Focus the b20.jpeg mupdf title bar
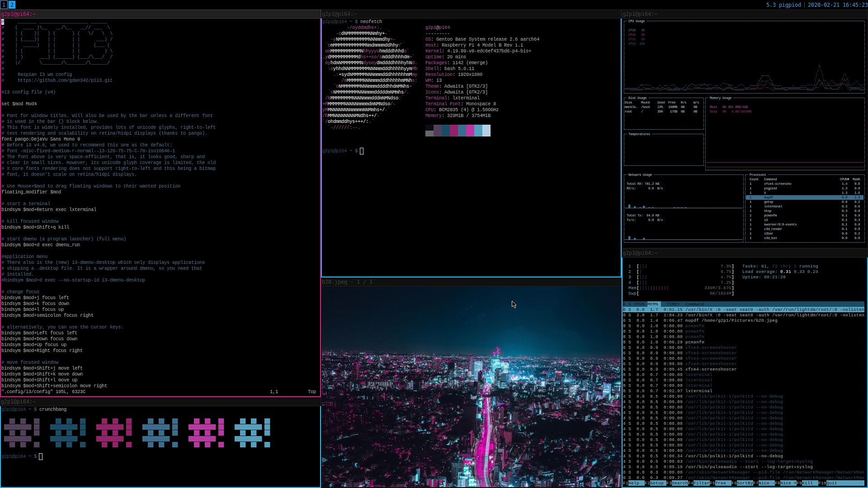868x488 pixels. [x=471, y=282]
